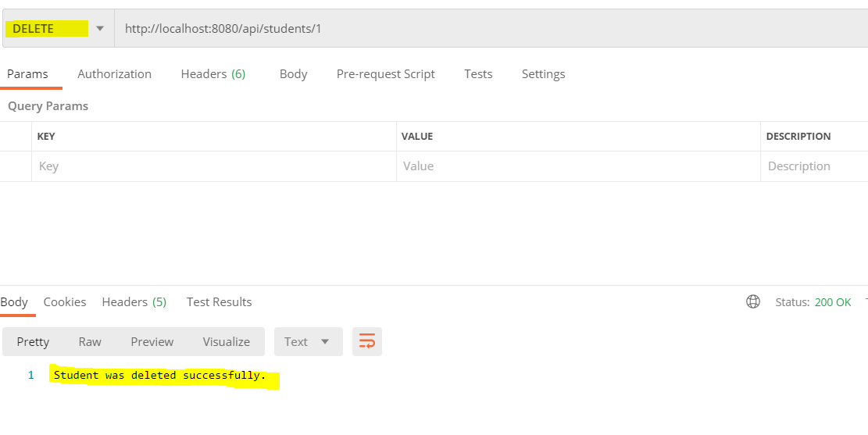Switch response view to Preview

click(152, 341)
